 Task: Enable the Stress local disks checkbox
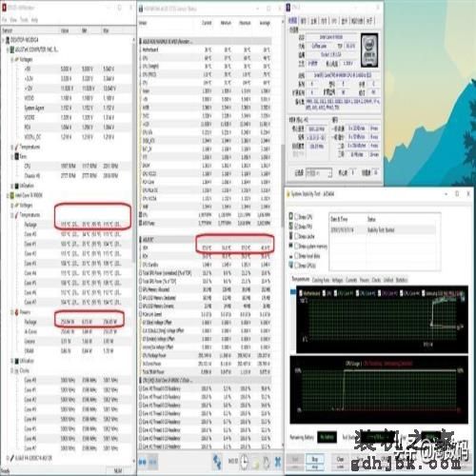pyautogui.click(x=297, y=255)
